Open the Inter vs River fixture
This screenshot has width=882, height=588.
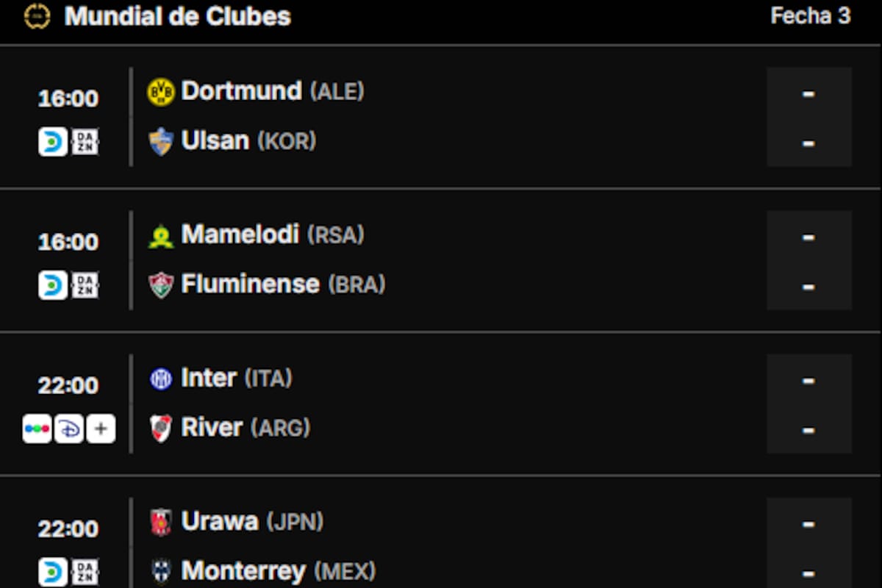click(441, 403)
